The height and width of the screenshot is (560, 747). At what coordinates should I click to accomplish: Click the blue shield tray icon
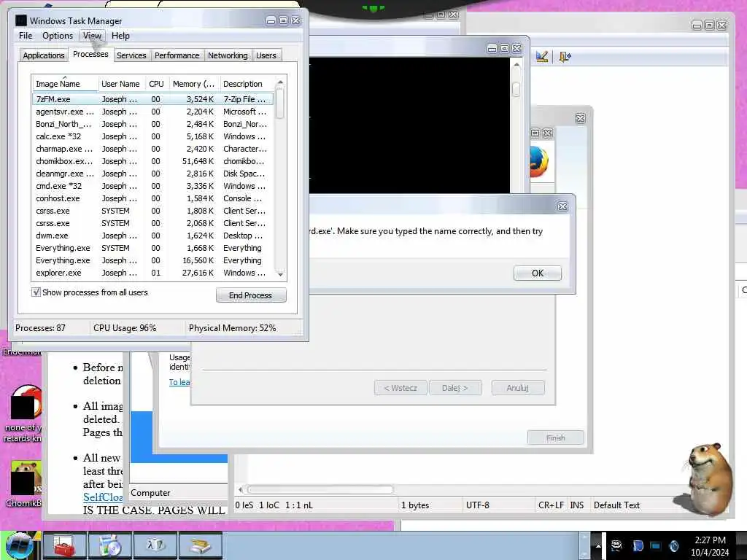tap(638, 545)
